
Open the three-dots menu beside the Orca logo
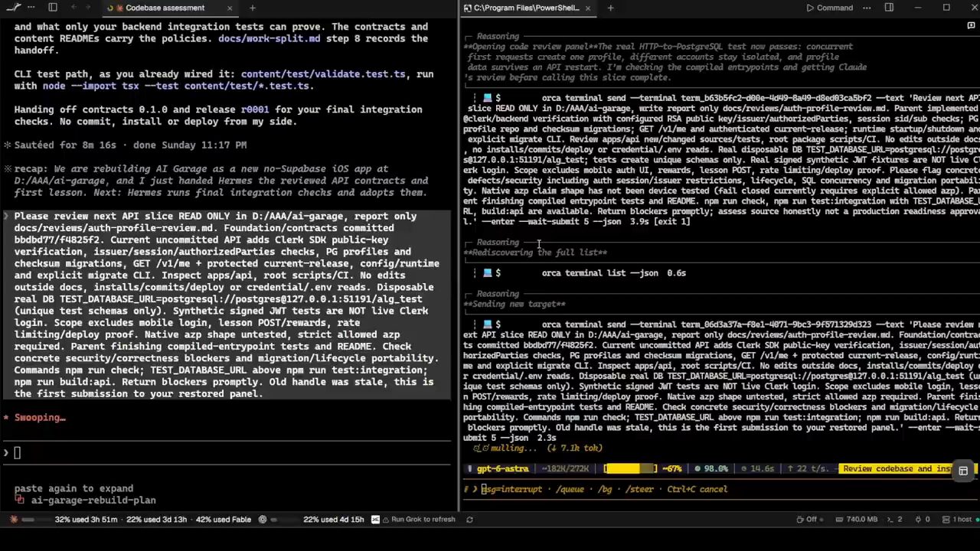(x=30, y=8)
